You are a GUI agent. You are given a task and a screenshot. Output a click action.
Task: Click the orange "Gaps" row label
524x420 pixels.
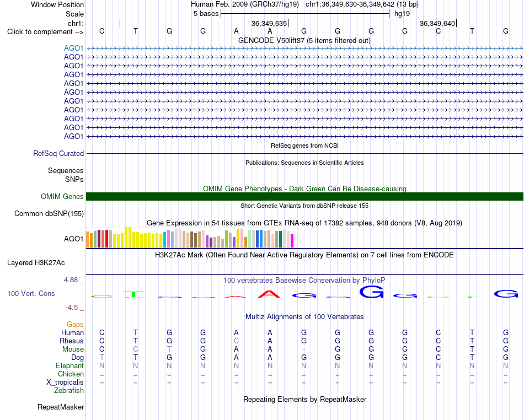coord(75,324)
